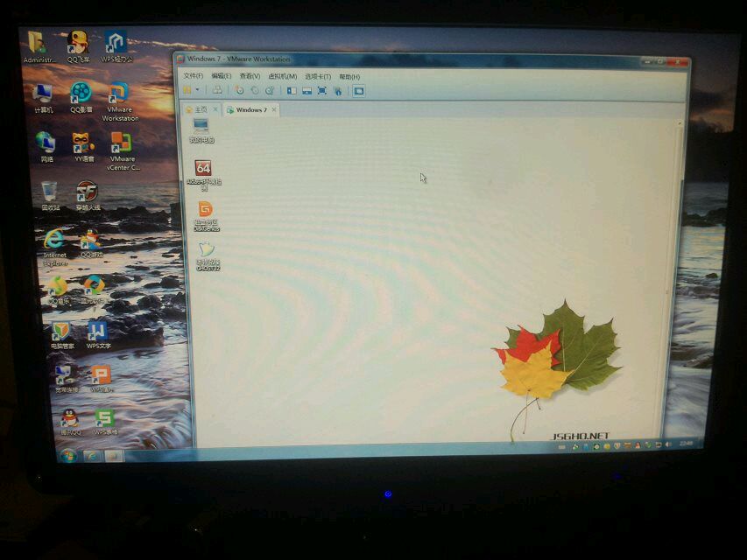This screenshot has height=560, width=747.
Task: Select the YY语音 desktop shortcut
Action: pyautogui.click(x=84, y=147)
